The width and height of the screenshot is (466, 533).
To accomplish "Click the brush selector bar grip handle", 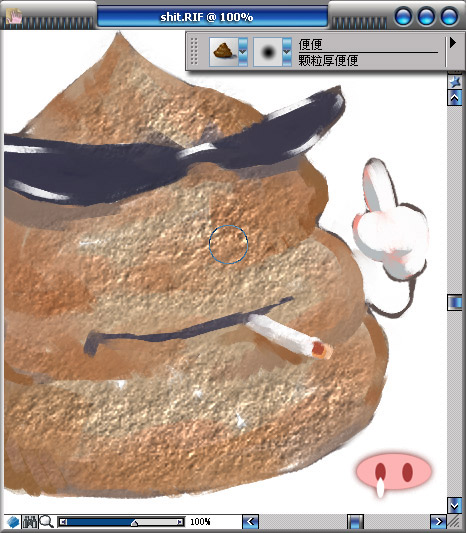I will click(x=194, y=51).
